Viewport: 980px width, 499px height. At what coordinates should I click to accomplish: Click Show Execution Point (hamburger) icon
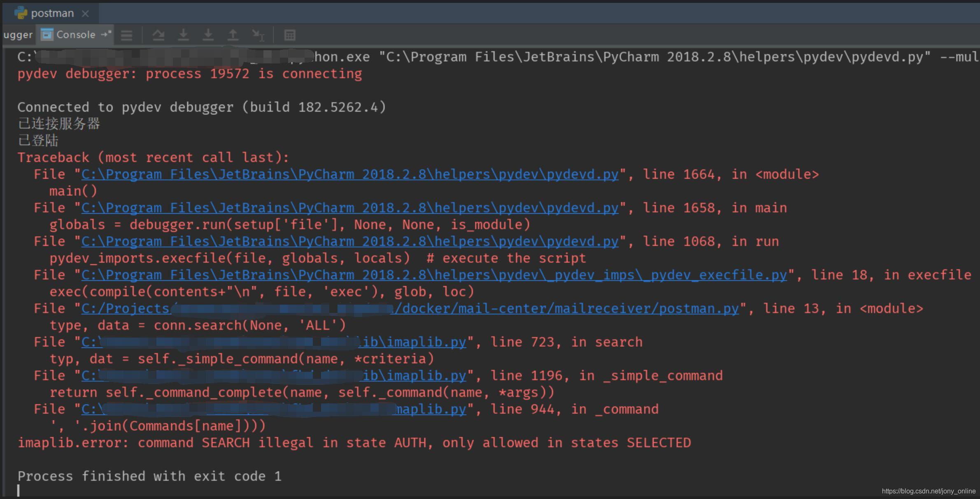[126, 35]
